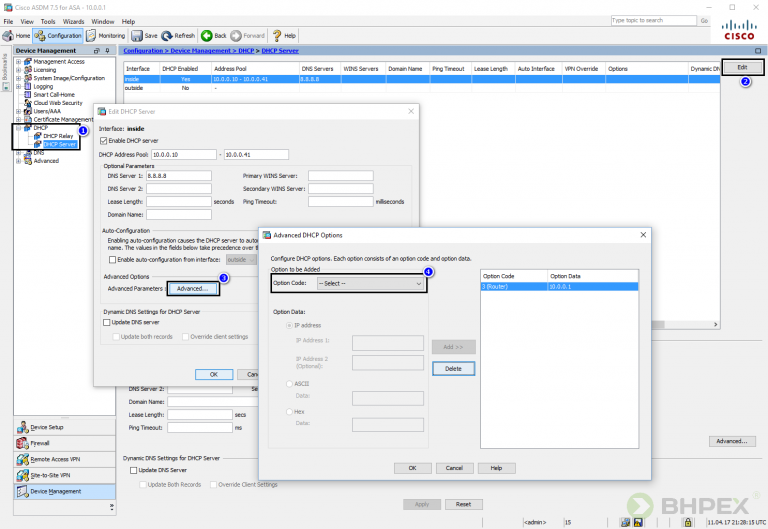Open the Option Code dropdown
Screen dimensions: 768x529
click(x=370, y=284)
